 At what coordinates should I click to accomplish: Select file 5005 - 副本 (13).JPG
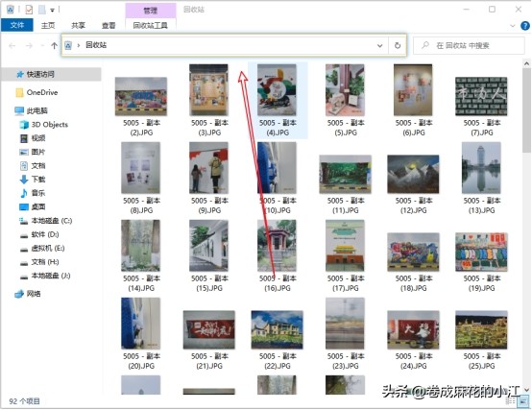point(481,178)
